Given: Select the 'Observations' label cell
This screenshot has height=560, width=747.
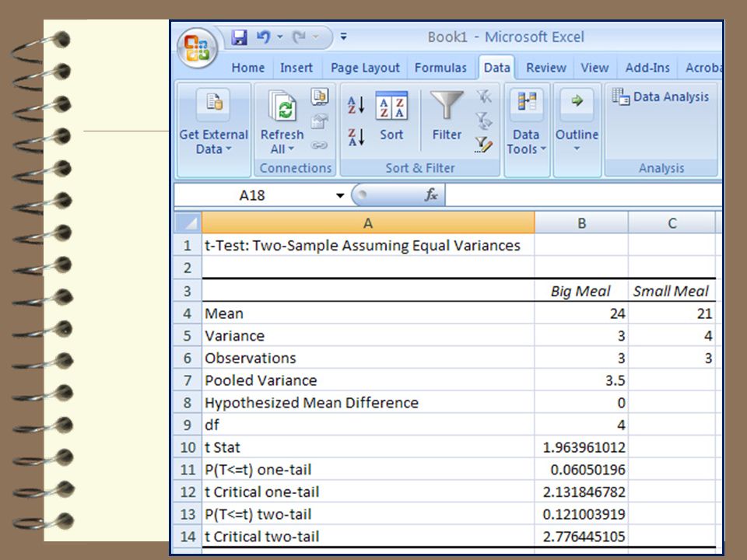Looking at the screenshot, I should click(368, 358).
